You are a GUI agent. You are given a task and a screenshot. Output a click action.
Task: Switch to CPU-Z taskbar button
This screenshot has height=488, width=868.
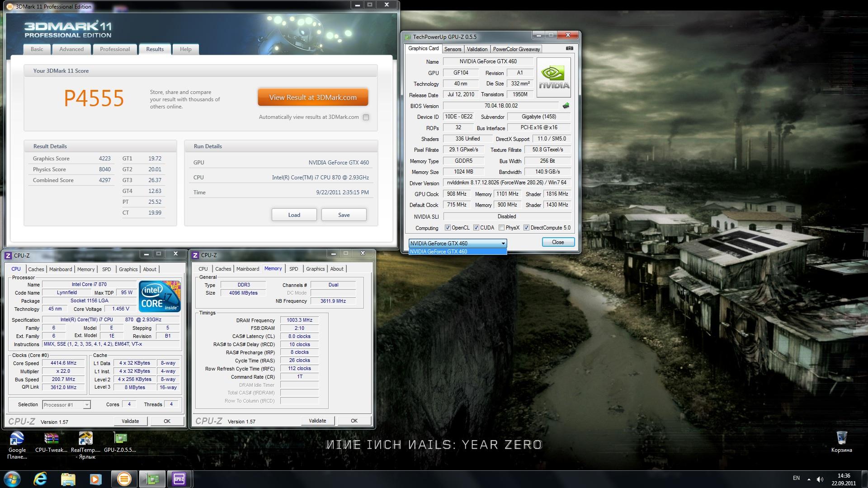tap(179, 479)
